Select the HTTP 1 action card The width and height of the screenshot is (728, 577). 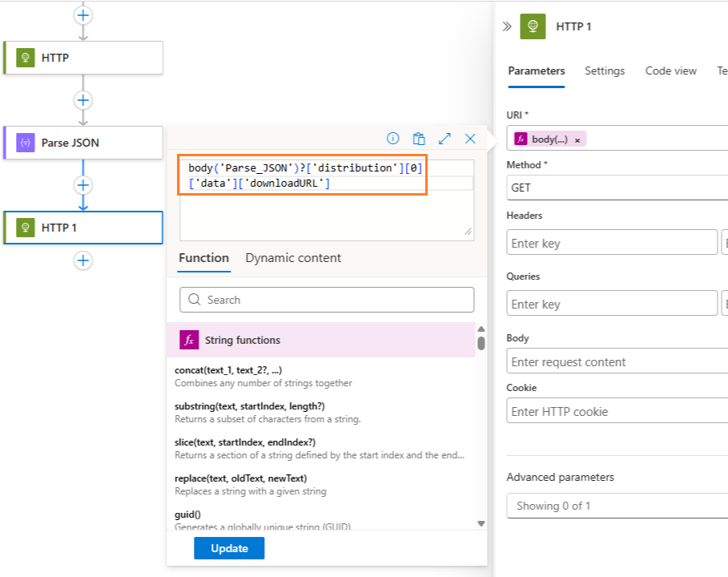pos(83,228)
